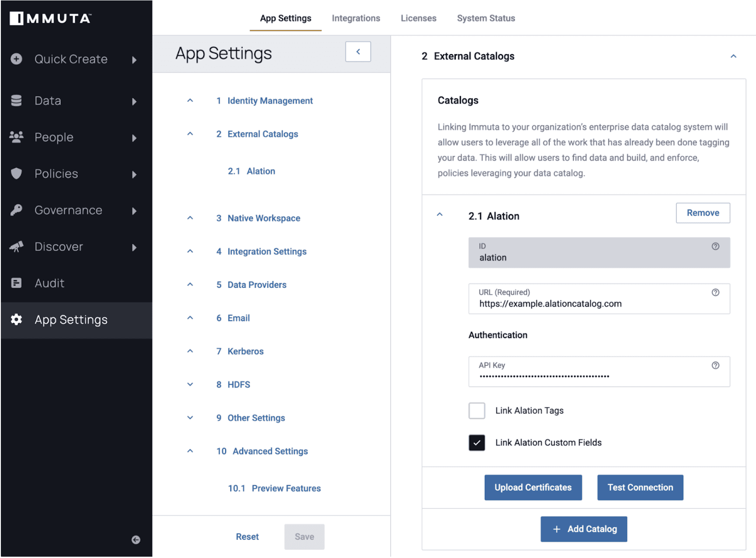Go to 10.1 Preview Features subsection
Screen dimensions: 756x558
(274, 489)
